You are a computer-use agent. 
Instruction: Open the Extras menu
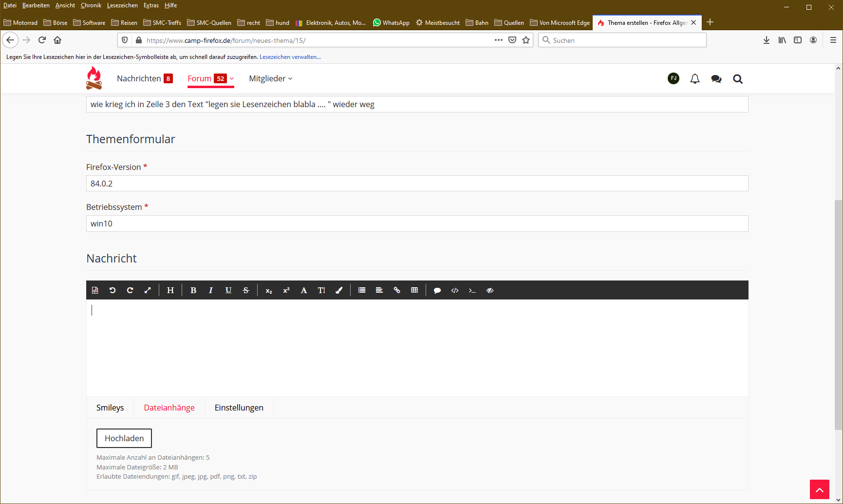tap(151, 5)
